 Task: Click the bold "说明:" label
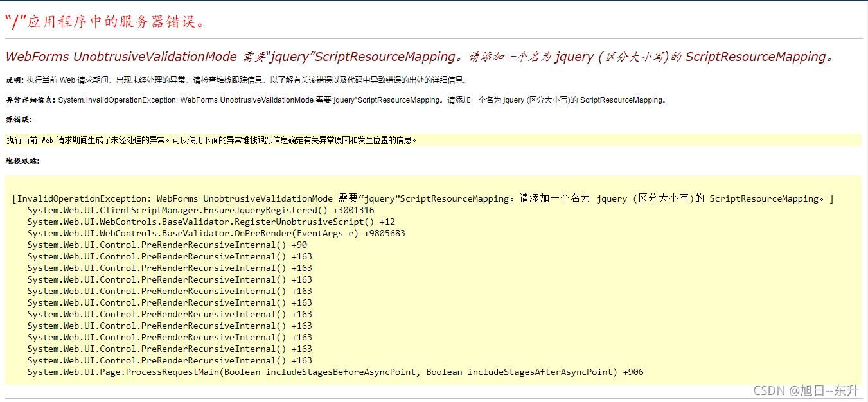[x=15, y=80]
